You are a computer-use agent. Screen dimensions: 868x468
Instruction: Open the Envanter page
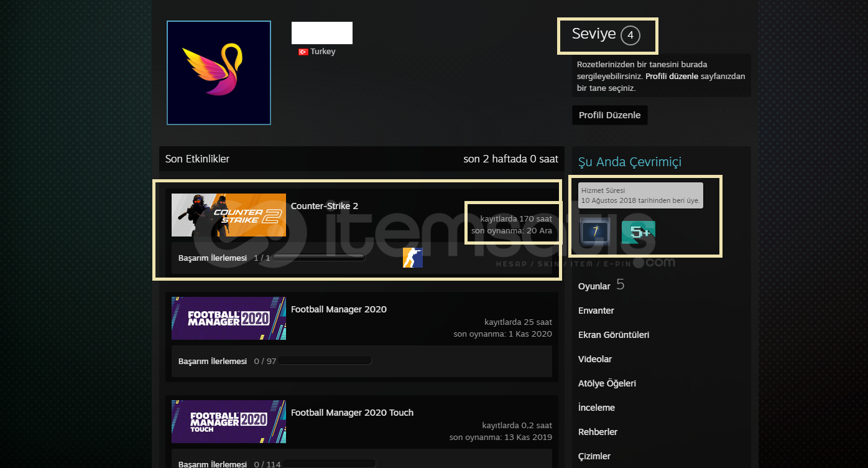596,311
